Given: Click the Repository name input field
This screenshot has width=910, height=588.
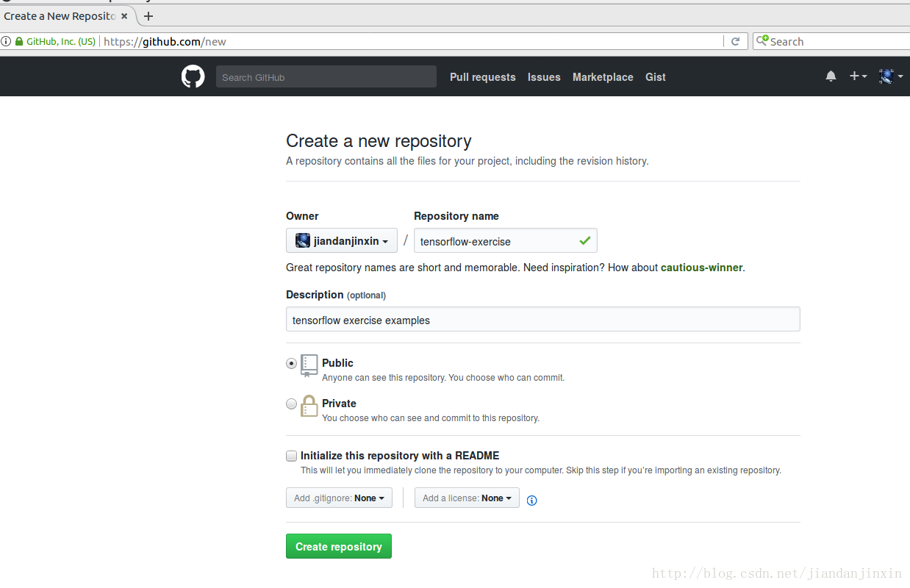Looking at the screenshot, I should [506, 240].
